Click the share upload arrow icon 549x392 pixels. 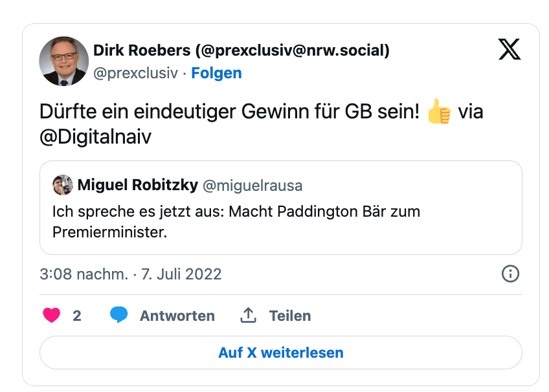click(248, 316)
